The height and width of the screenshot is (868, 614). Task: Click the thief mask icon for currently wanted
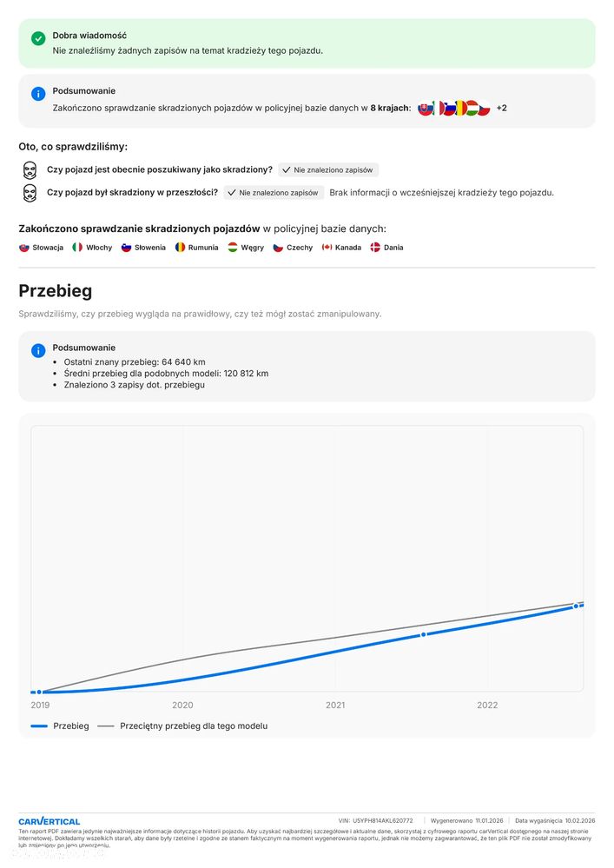click(x=30, y=169)
